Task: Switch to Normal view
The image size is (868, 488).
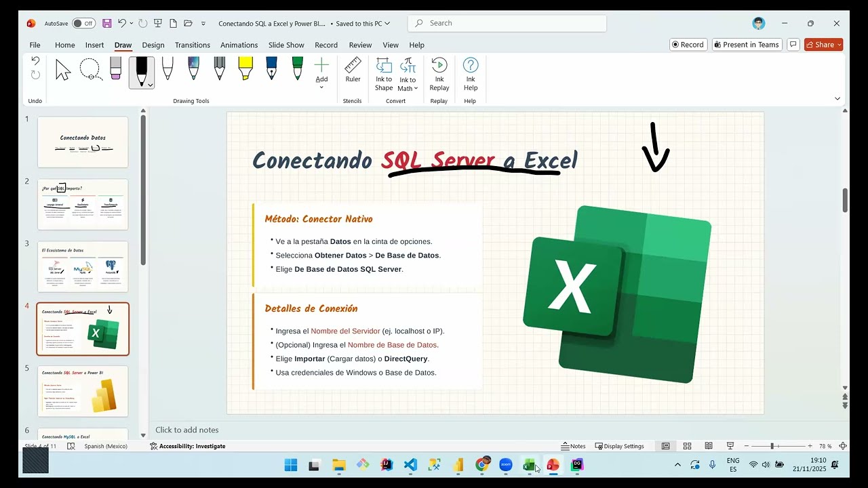Action: pos(665,446)
